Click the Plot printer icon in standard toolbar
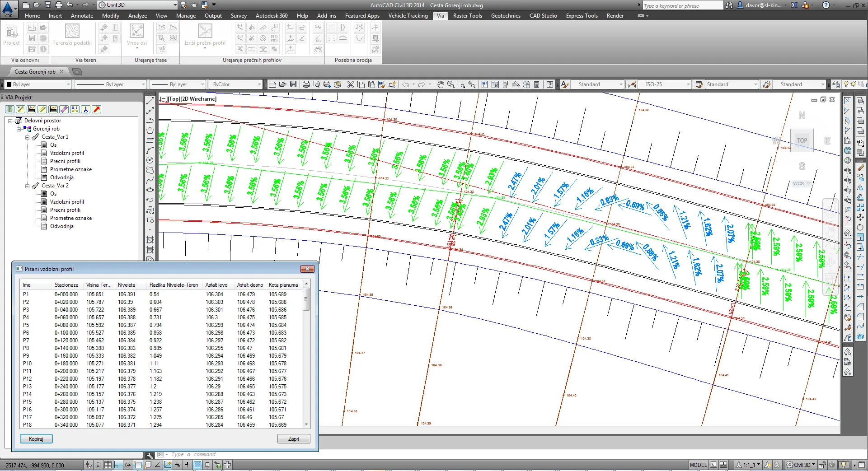This screenshot has width=868, height=471. click(x=306, y=84)
